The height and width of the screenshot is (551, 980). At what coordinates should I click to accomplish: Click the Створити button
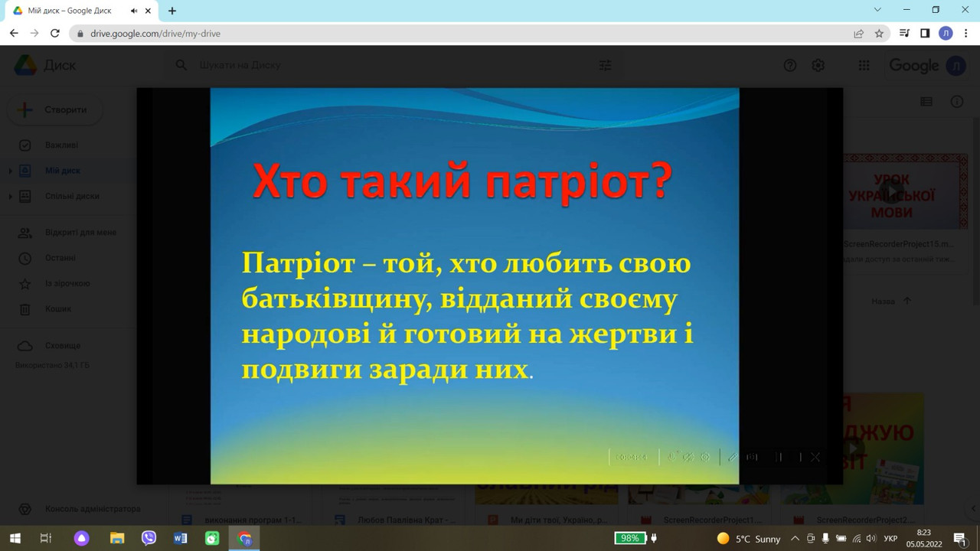pyautogui.click(x=54, y=109)
